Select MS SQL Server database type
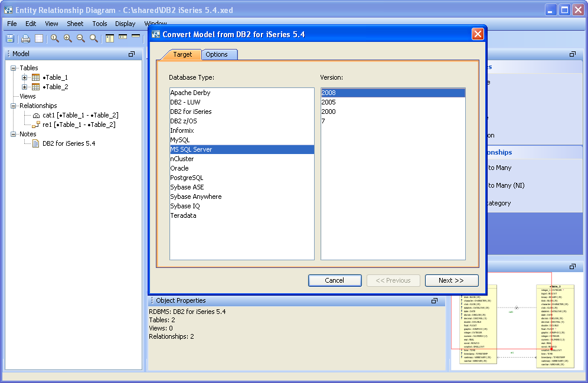The image size is (588, 383). [242, 149]
